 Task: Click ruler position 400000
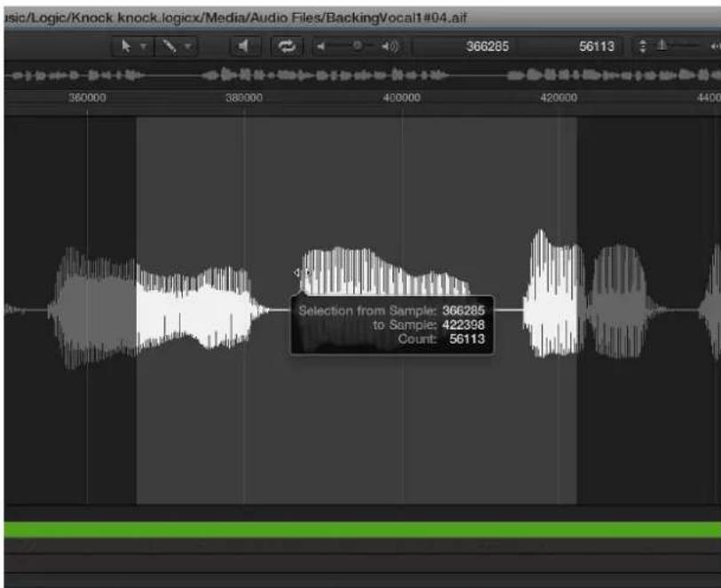(401, 98)
